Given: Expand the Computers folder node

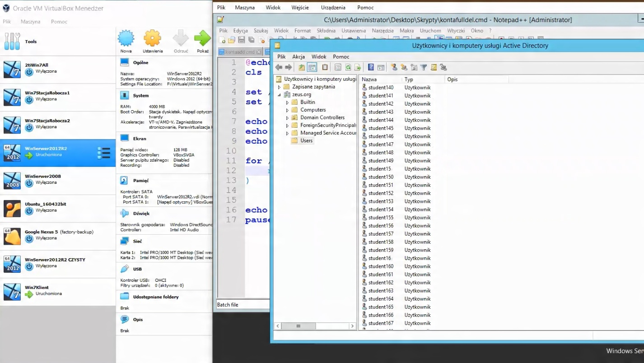Looking at the screenshot, I should [x=287, y=110].
